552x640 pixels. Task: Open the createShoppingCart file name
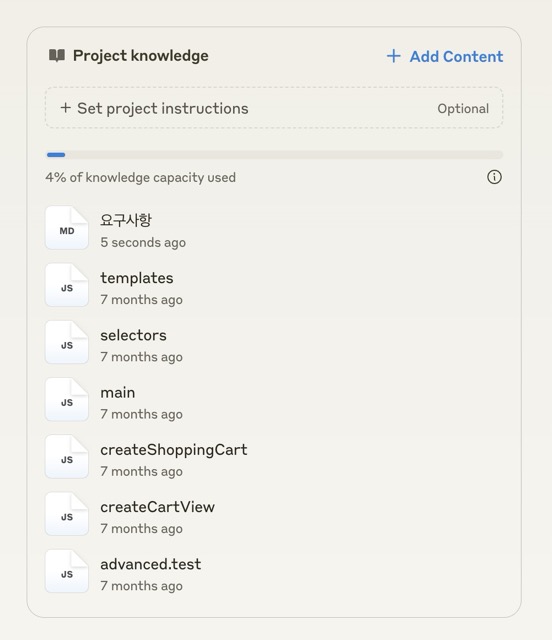174,450
